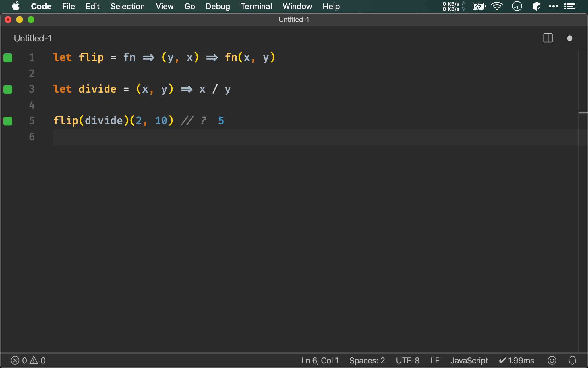
Task: Click the UTF-8 encoding selector
Action: pos(408,361)
